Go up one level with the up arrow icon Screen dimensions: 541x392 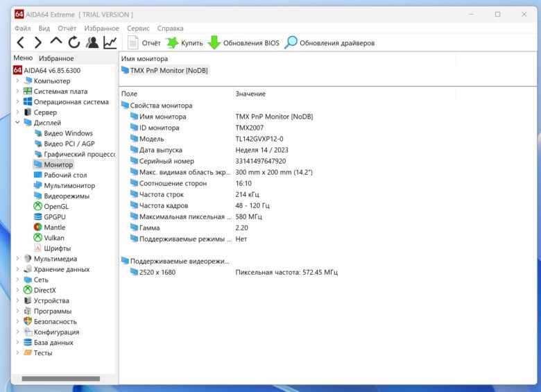[x=56, y=42]
